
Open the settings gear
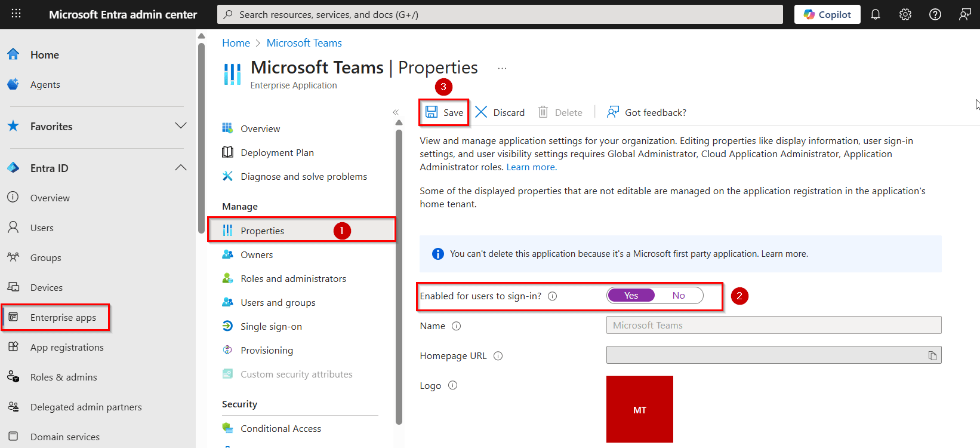pos(905,14)
